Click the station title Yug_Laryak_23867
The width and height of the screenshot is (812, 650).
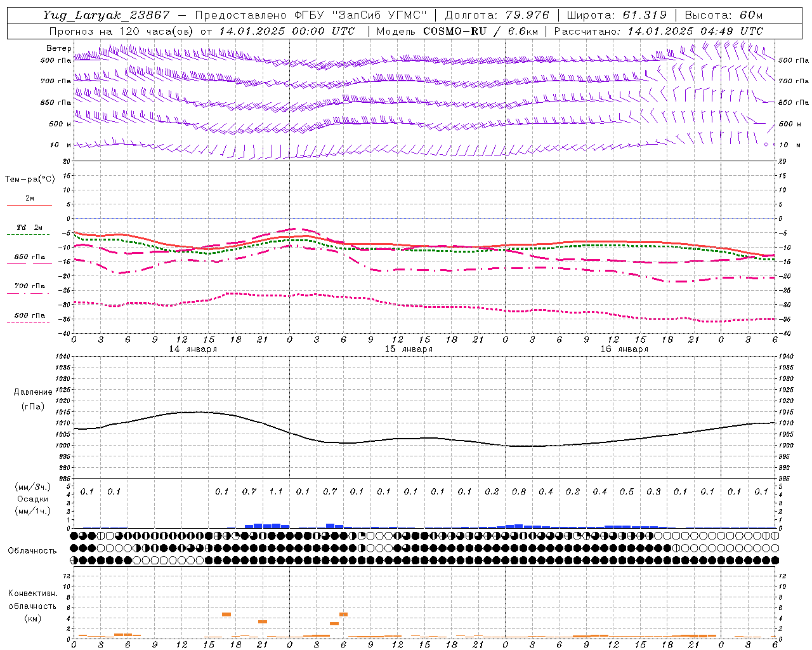coord(107,15)
